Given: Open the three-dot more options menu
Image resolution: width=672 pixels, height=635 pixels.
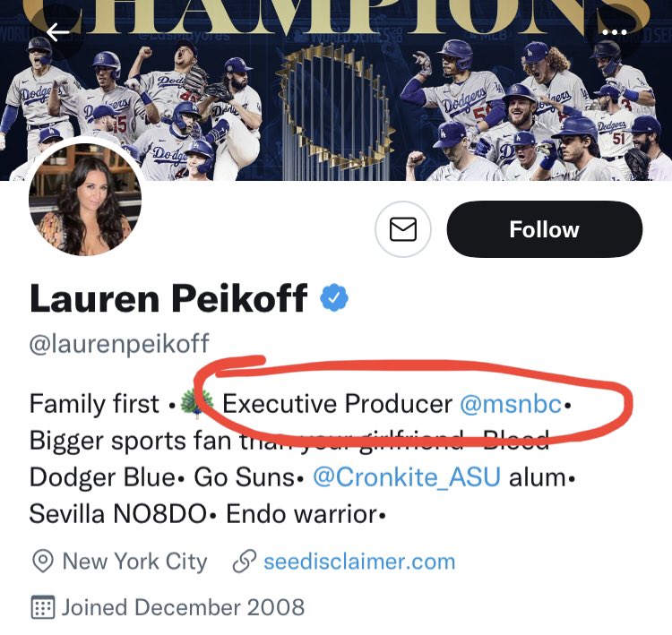Looking at the screenshot, I should tap(615, 33).
